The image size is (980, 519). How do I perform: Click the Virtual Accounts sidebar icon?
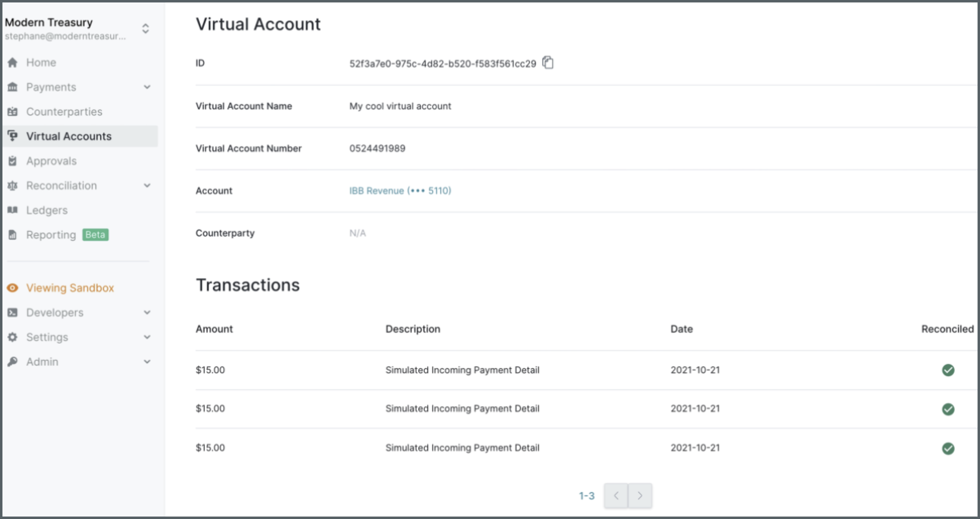click(x=13, y=136)
